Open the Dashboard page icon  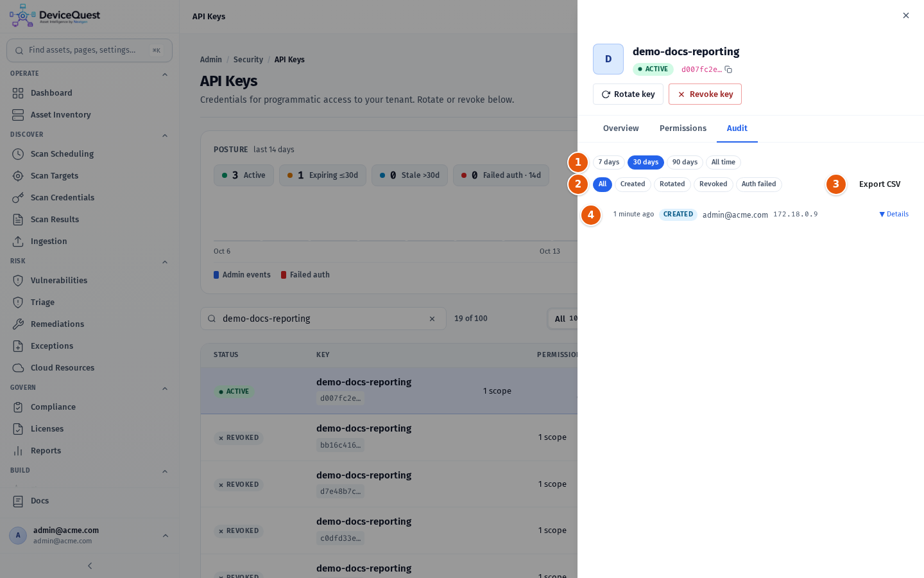click(x=18, y=93)
